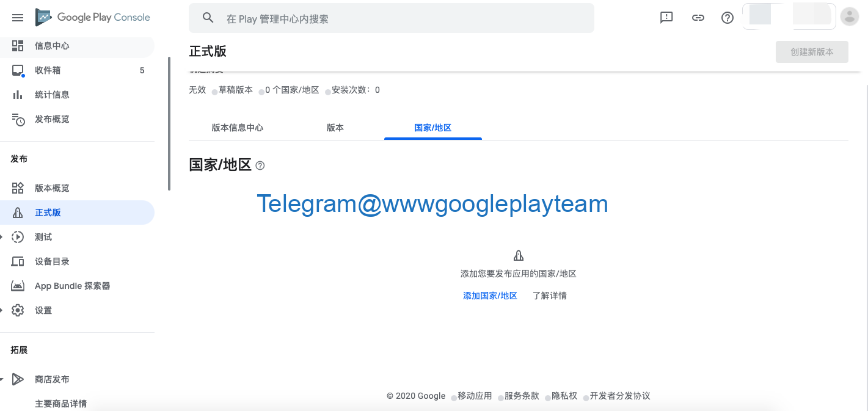Viewport: 868px width, 411px height.
Task: Open the 移动应用 footer link
Action: (475, 396)
